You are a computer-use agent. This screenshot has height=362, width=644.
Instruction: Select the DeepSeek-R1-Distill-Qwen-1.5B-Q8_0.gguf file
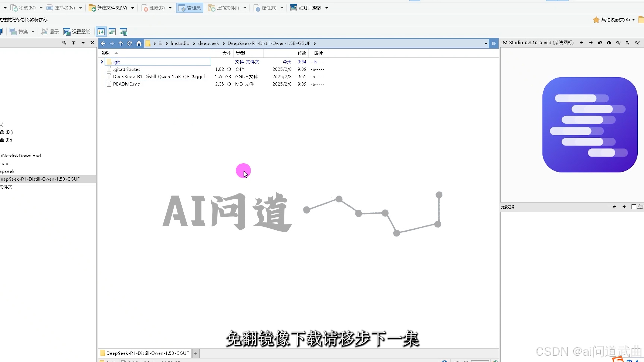coord(159,77)
